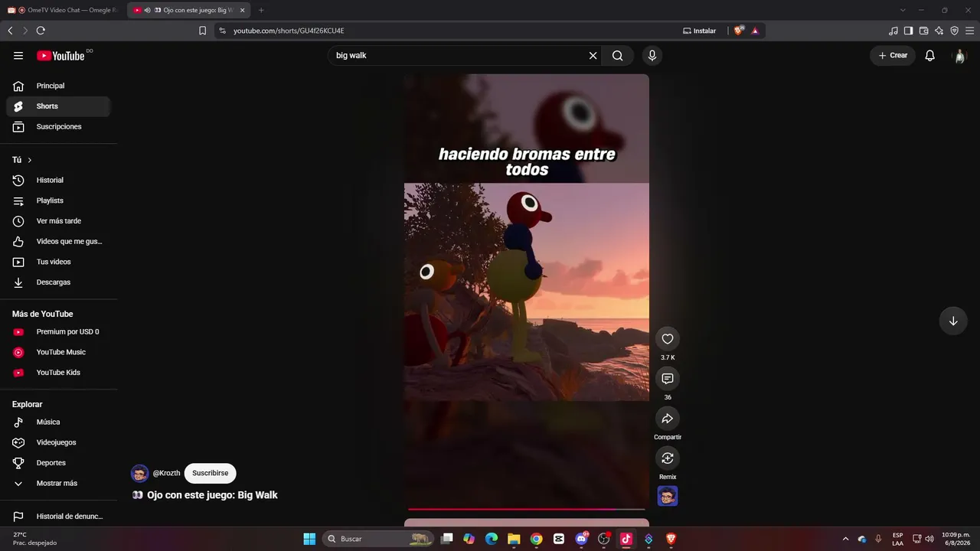Open the Brave VPN shield icon
The image size is (980, 551).
pyautogui.click(x=955, y=31)
